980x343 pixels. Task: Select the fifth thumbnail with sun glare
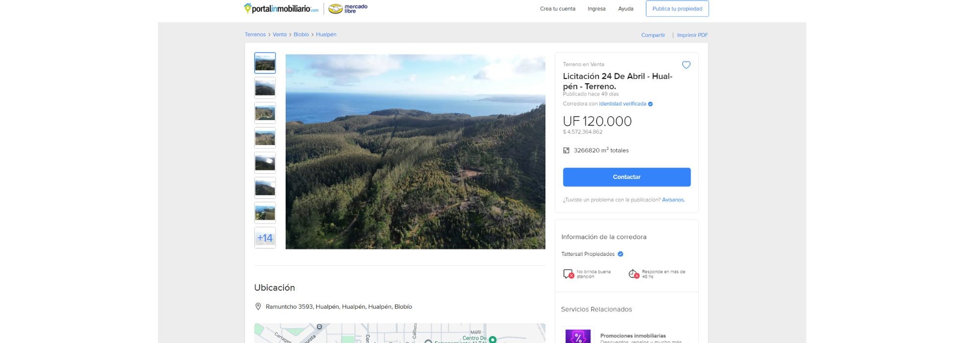point(265,163)
